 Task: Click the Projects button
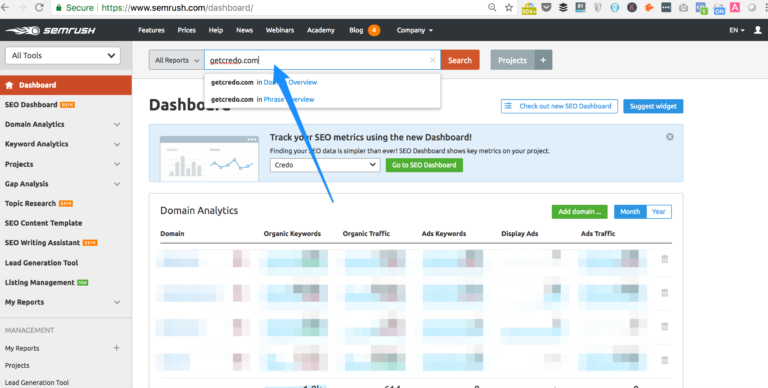coord(512,60)
